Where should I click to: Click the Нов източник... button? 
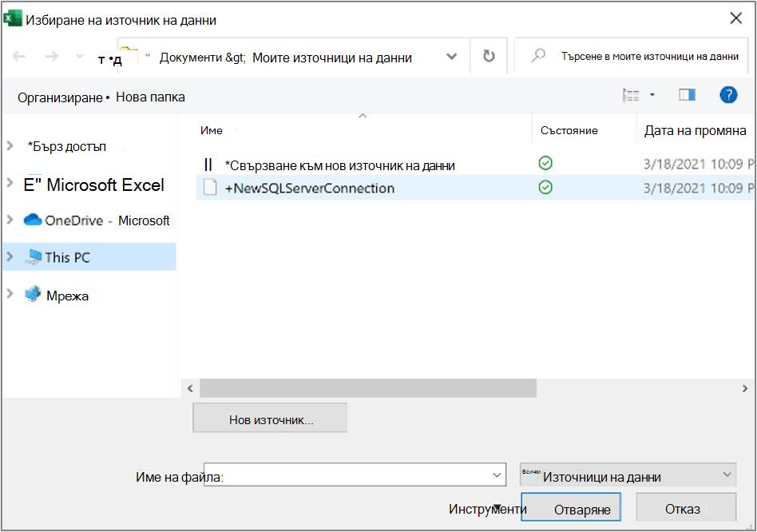click(x=270, y=418)
